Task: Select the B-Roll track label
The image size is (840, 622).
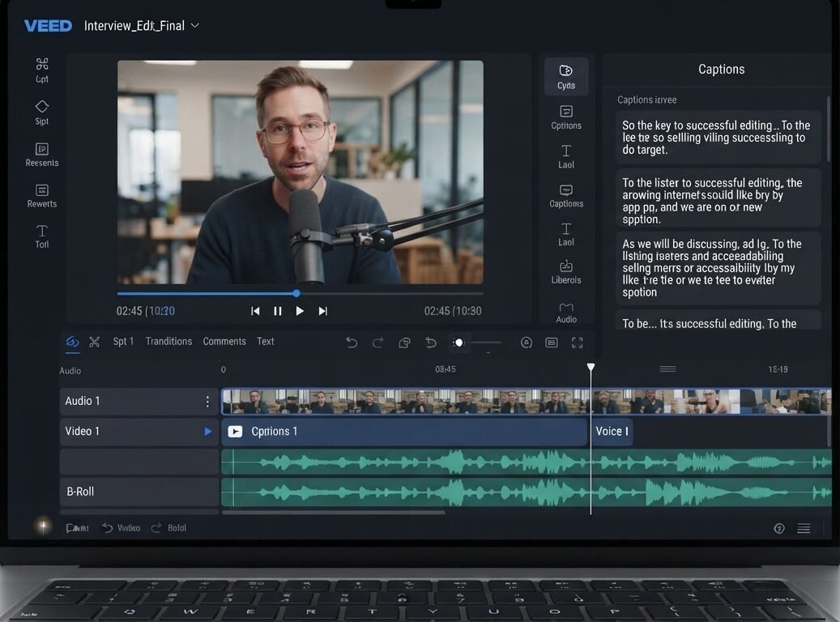Action: [x=80, y=492]
